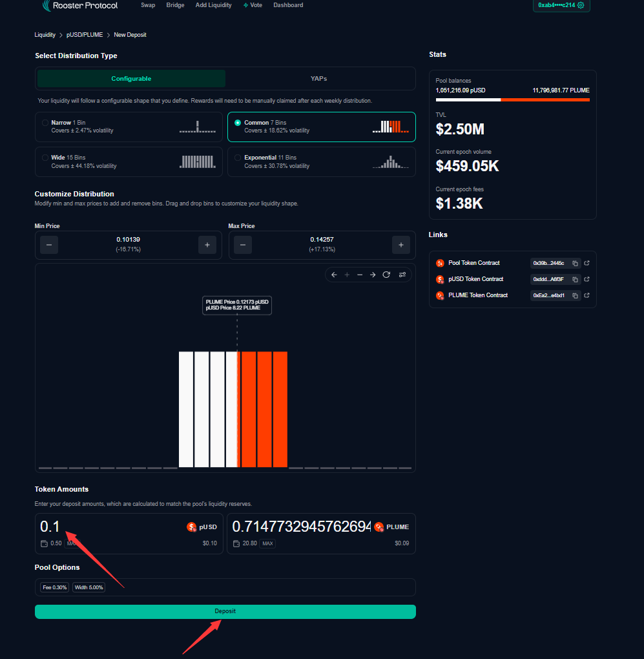Viewport: 644px width, 659px height.
Task: Decrease Min Price with minus button
Action: pos(49,245)
